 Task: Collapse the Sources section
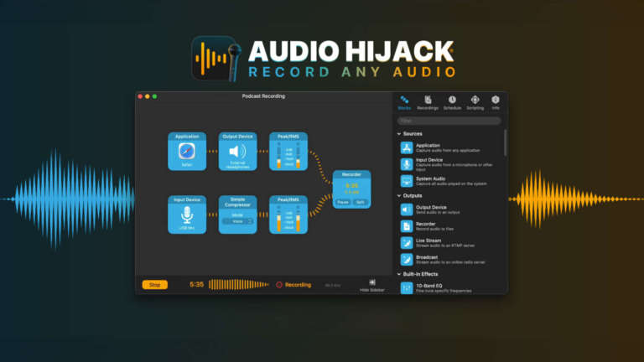[399, 134]
